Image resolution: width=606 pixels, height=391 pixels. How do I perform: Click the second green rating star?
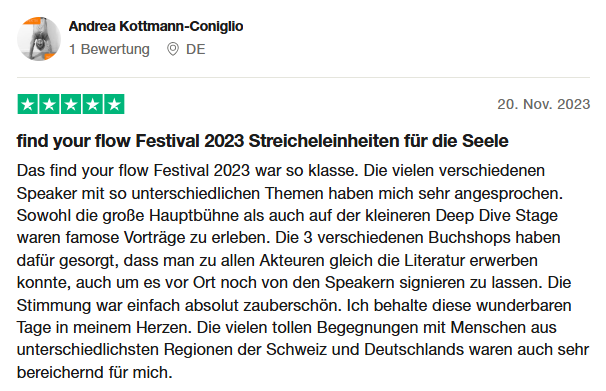(x=49, y=104)
